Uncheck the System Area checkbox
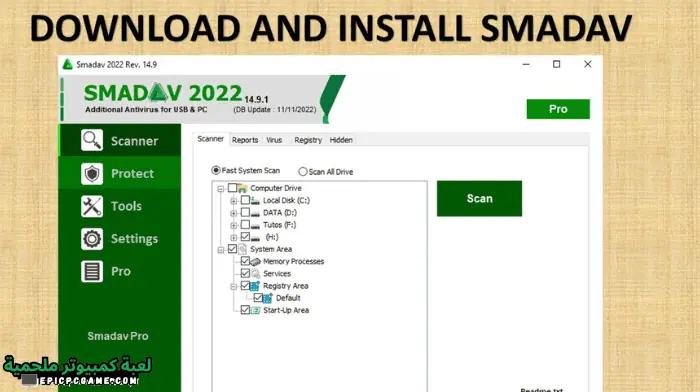700x392 pixels. point(232,249)
